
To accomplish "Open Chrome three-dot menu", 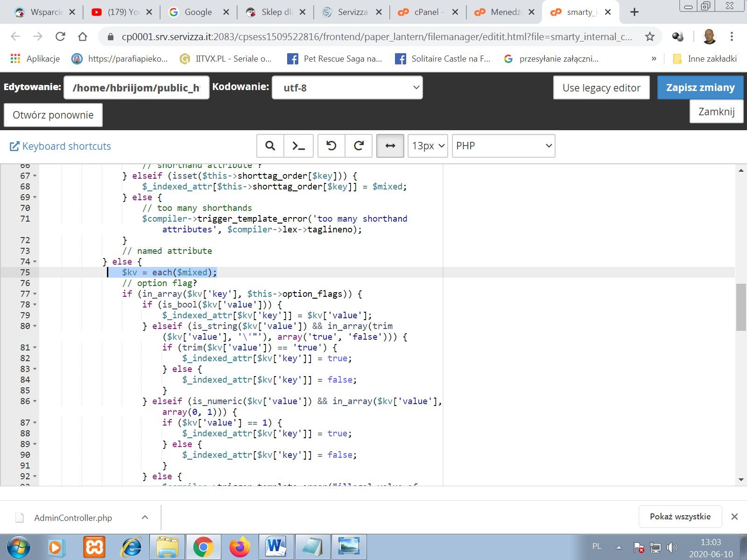I will coord(732,36).
